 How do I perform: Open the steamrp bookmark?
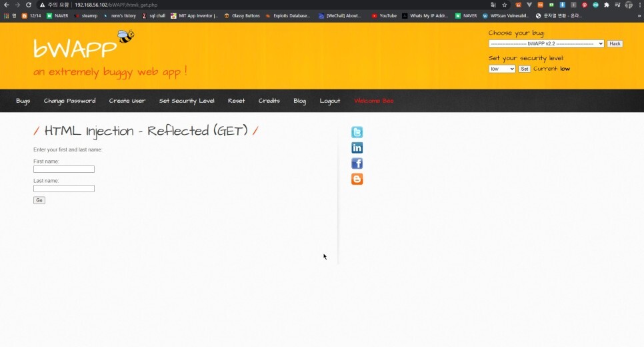[85, 15]
